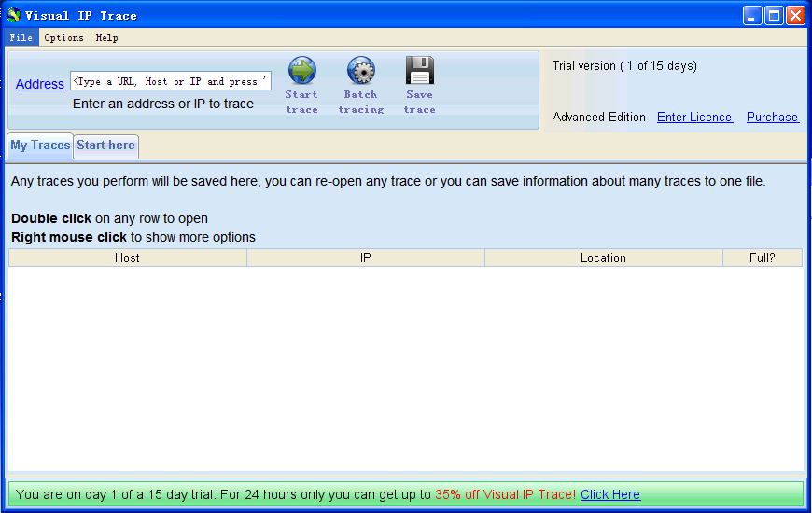Image resolution: width=812 pixels, height=513 pixels.
Task: Click the Enter an address or IP to trace text
Action: click(x=163, y=104)
